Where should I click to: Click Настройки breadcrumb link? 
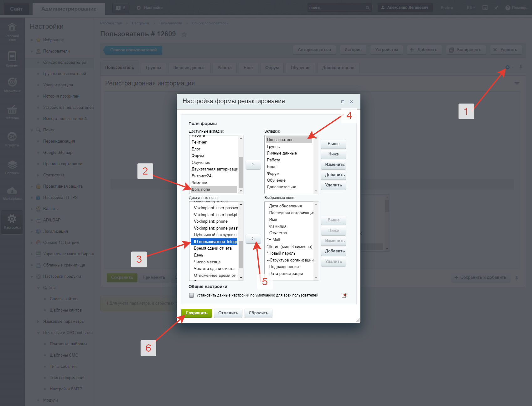(x=141, y=23)
